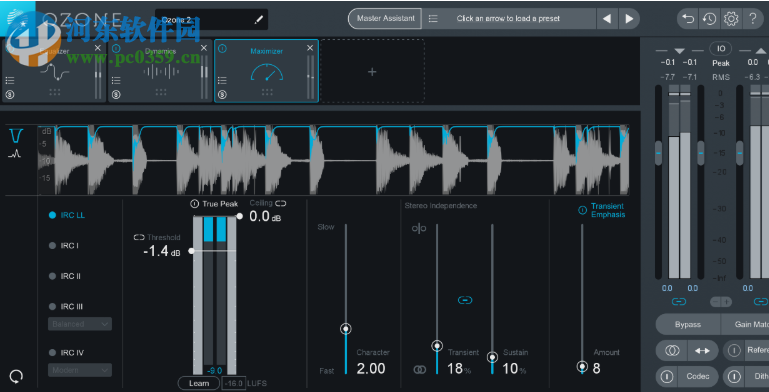Remove the Maximizer module with its X
769x392 pixels.
point(310,48)
